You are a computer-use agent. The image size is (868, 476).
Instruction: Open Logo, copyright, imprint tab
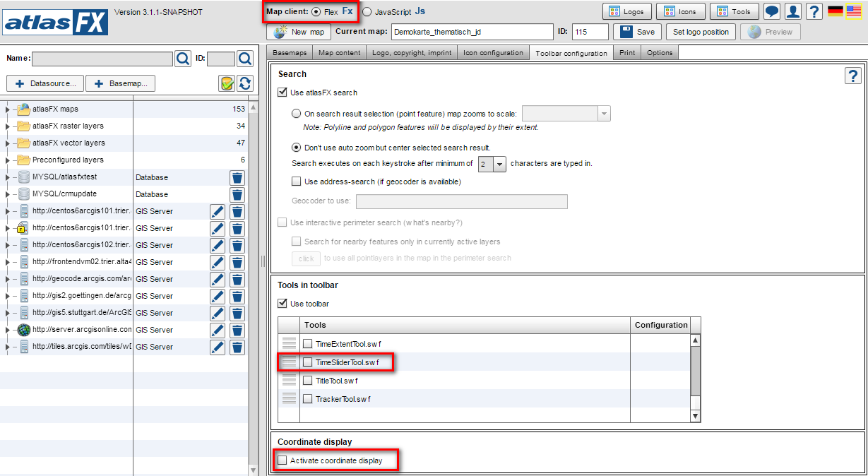[411, 53]
